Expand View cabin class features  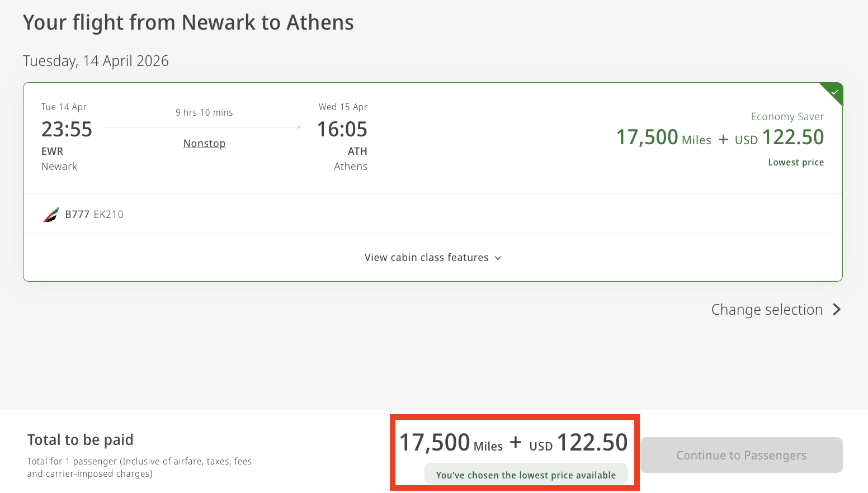pyautogui.click(x=426, y=258)
